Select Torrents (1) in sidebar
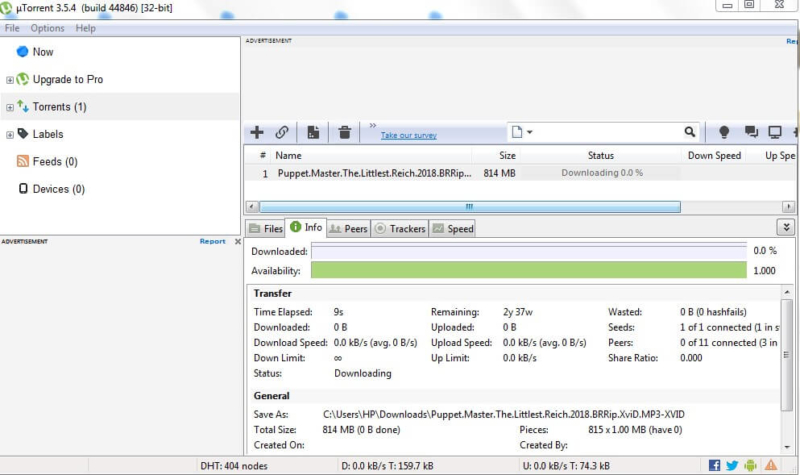Screen dimensions: 800x475 tap(60, 107)
